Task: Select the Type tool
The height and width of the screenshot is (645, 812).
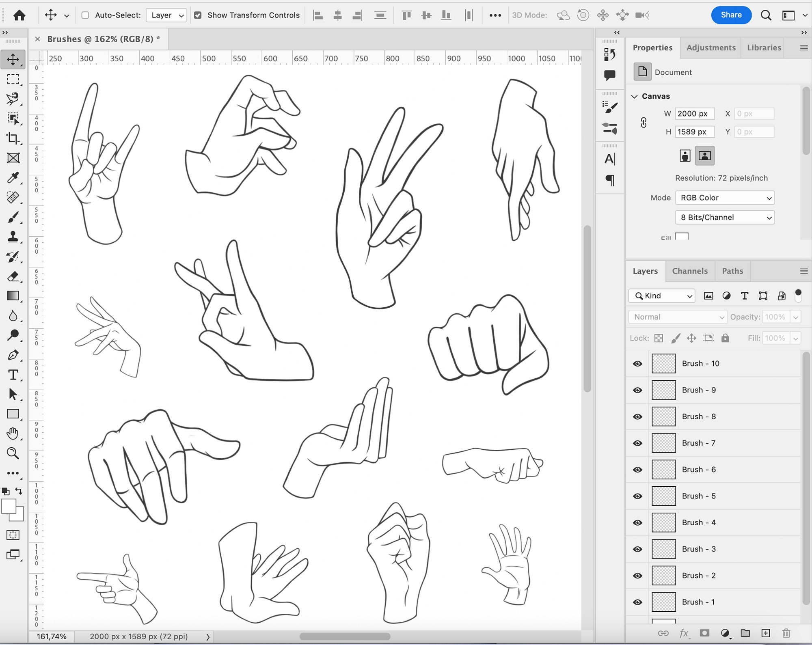Action: pos(13,375)
